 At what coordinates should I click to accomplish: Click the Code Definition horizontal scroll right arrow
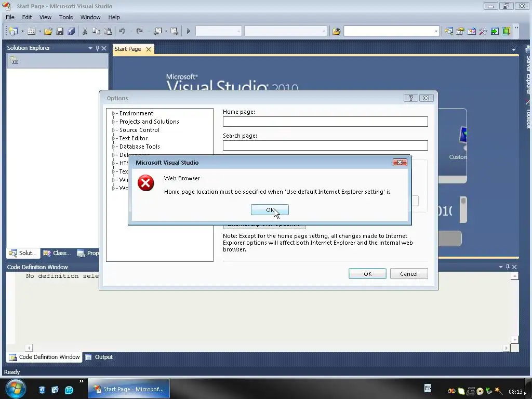506,348
